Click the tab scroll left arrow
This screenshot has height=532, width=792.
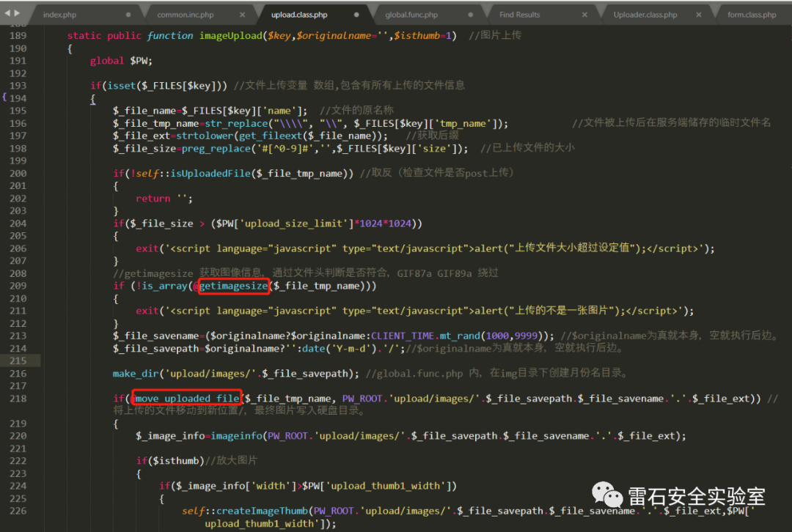[x=7, y=12]
